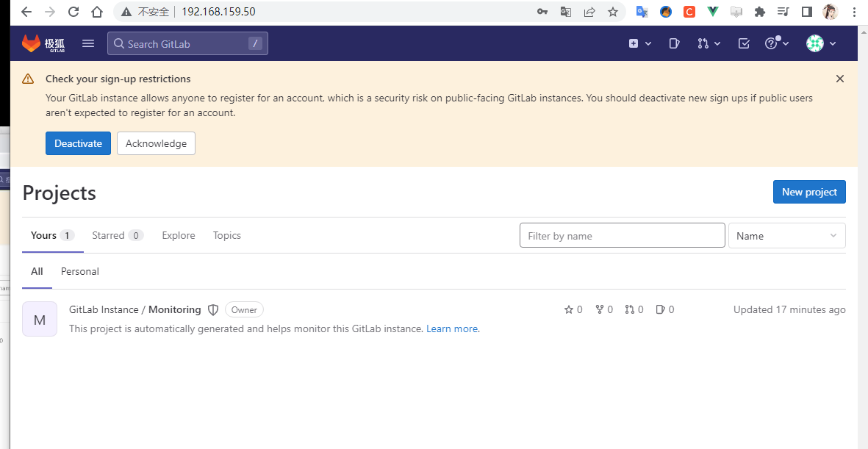The width and height of the screenshot is (868, 449).
Task: Focus the Filter by name field
Action: click(x=622, y=236)
